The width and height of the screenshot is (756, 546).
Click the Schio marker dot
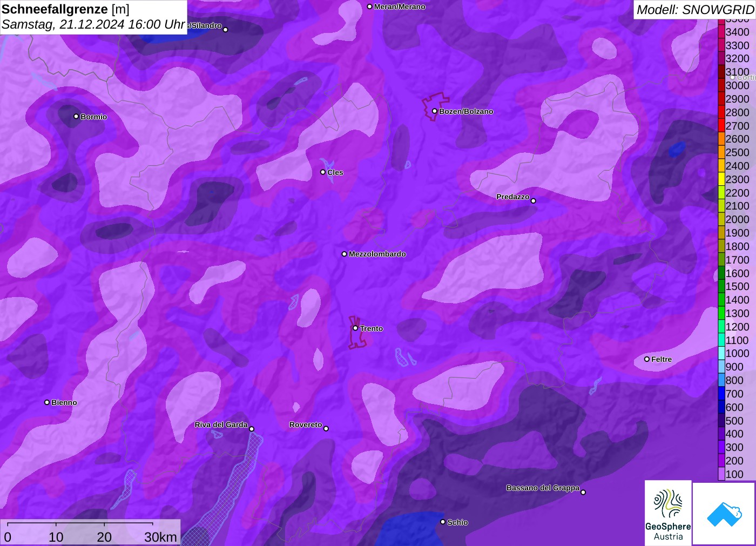coord(443,522)
